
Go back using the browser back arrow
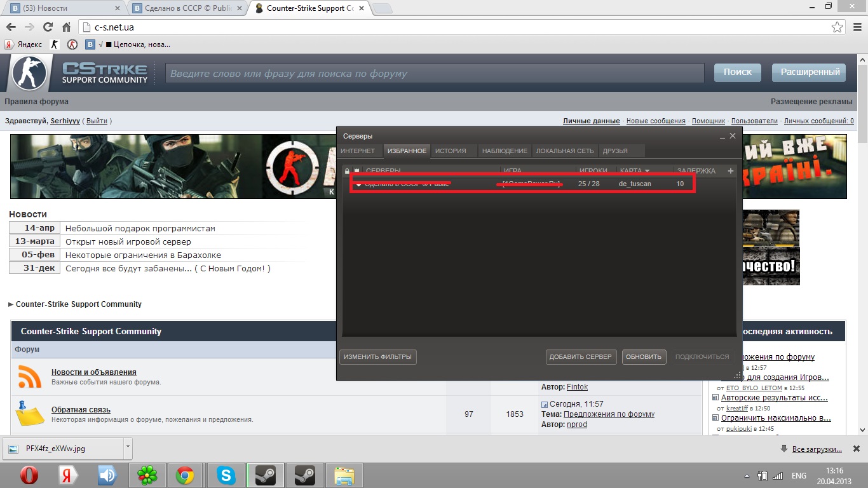(x=11, y=27)
